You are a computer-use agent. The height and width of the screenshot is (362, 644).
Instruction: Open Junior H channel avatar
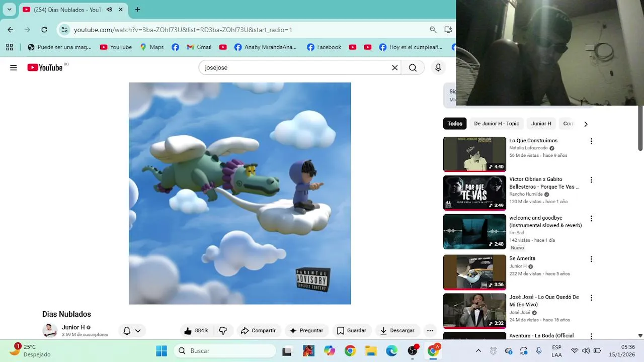50,330
